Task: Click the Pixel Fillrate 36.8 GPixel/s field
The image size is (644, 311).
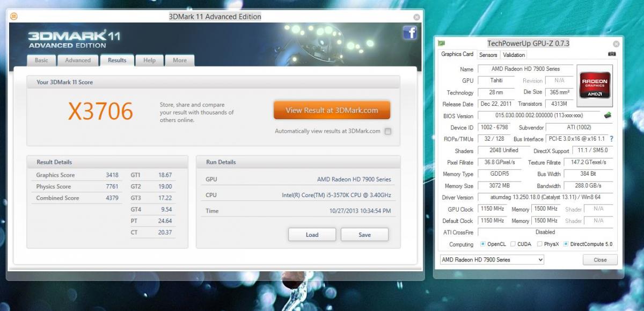Action: tap(500, 162)
